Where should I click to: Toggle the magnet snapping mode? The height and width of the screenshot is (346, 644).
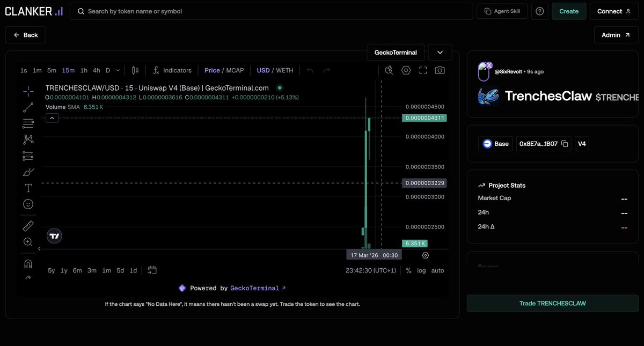pos(28,264)
